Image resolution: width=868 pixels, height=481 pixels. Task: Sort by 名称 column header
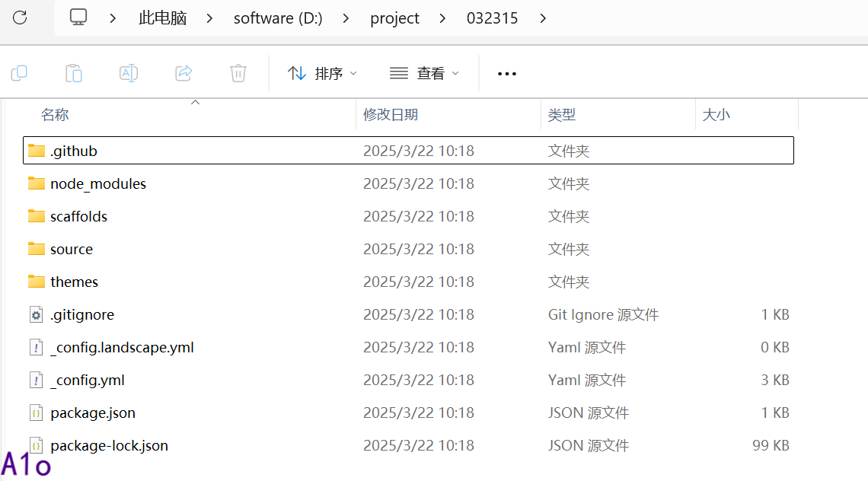[55, 115]
